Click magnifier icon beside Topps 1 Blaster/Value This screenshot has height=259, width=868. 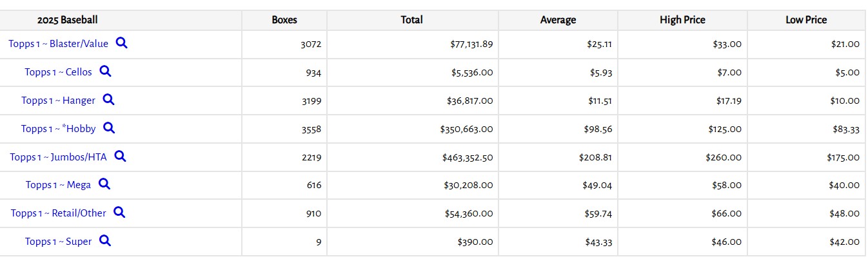[x=121, y=43]
